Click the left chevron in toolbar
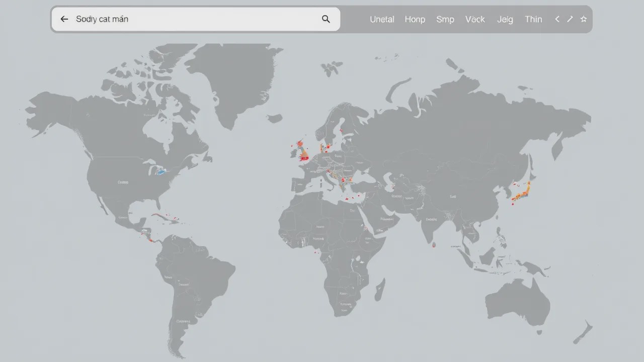This screenshot has height=362, width=644. click(x=557, y=19)
